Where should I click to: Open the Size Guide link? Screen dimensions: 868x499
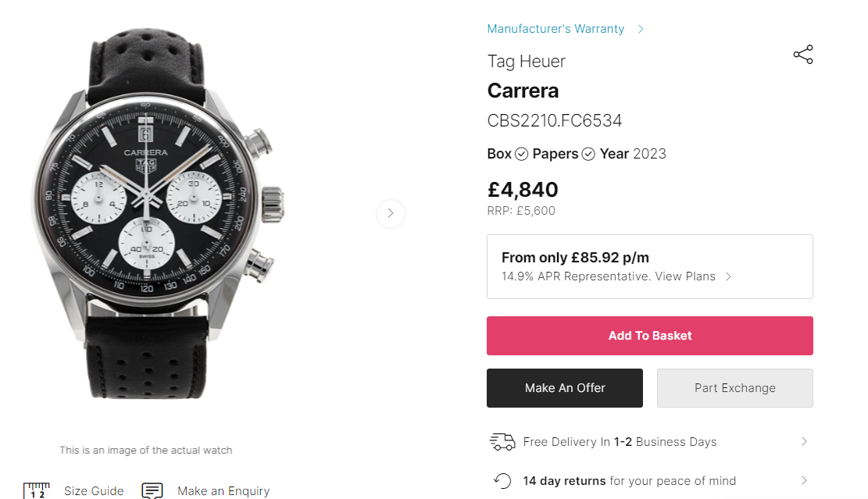tap(94, 490)
